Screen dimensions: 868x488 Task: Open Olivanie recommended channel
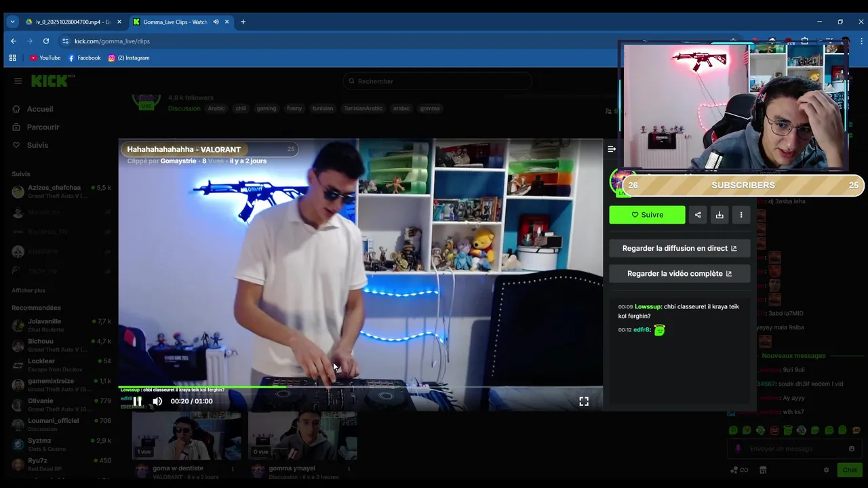point(61,405)
